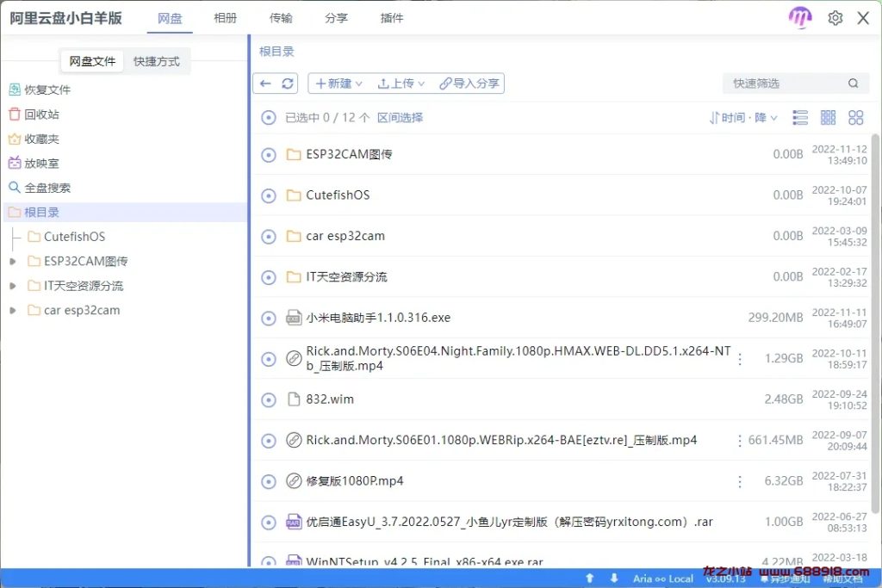Expand ESP32CAM图传 in the folder tree

[12, 262]
